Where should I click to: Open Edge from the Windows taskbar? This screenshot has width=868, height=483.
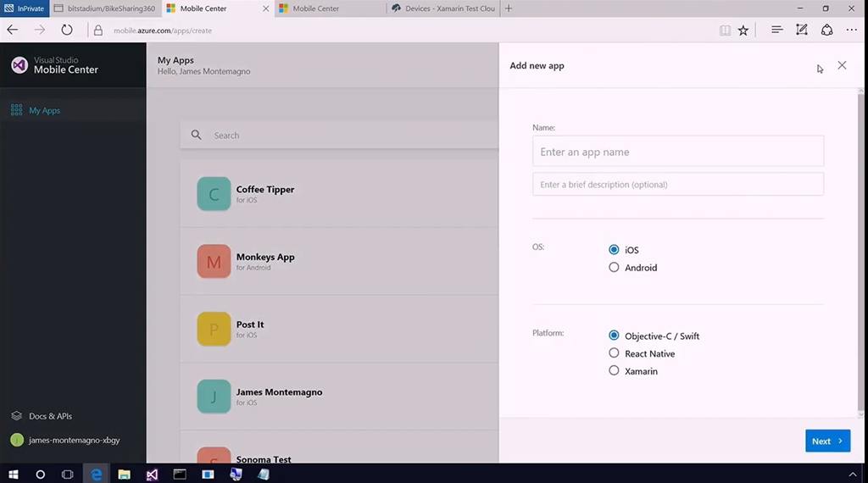[x=96, y=475]
